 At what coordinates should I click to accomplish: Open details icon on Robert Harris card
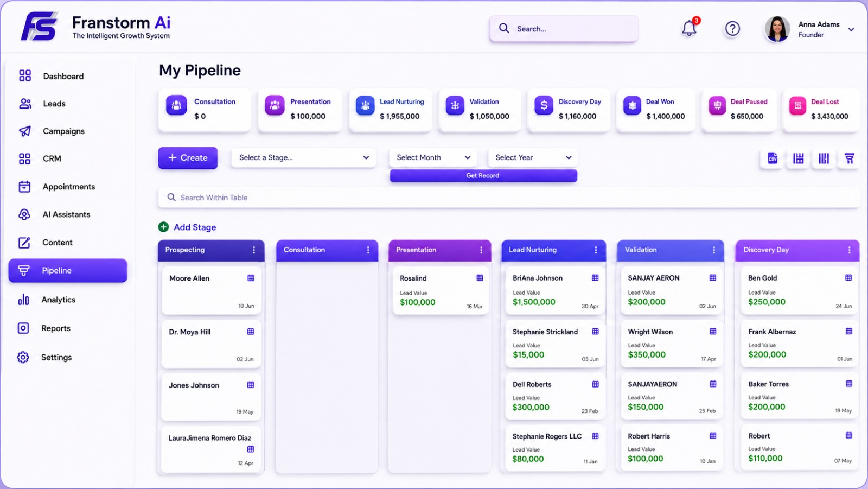(x=713, y=436)
